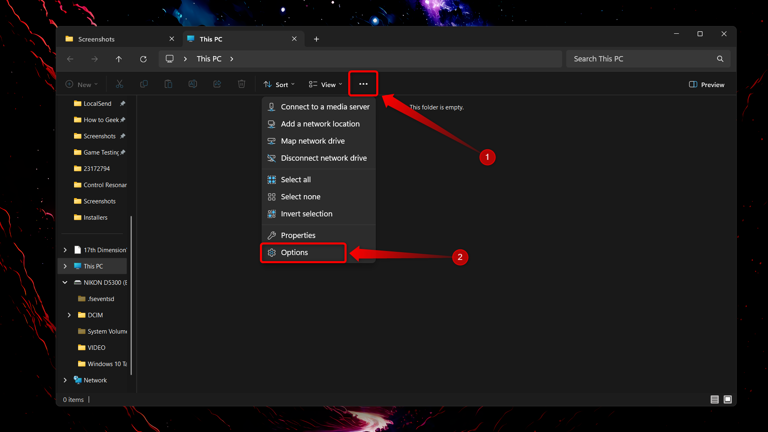
Task: Choose Disconnect network drive
Action: coord(319,158)
